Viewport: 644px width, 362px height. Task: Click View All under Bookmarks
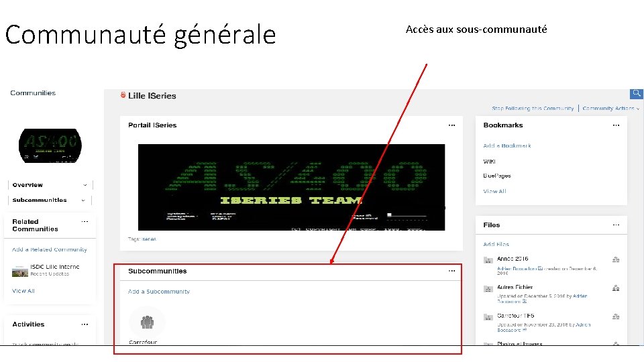click(494, 191)
